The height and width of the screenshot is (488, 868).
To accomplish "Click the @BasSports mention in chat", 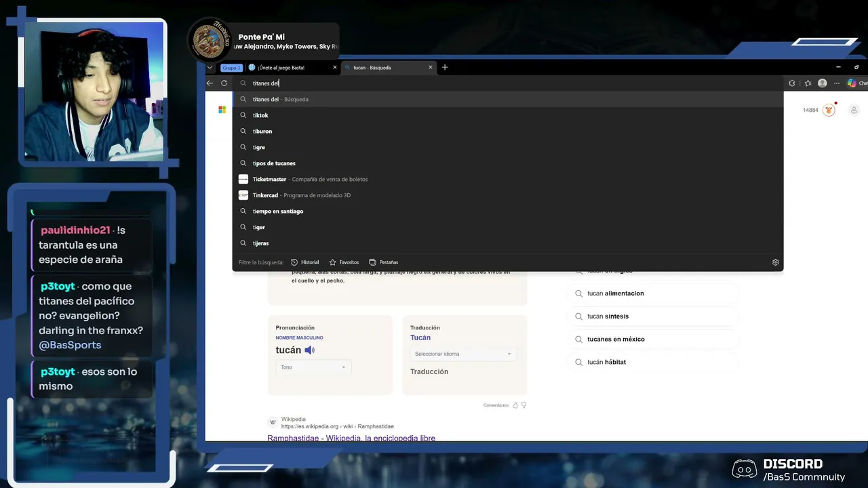I will tap(70, 345).
